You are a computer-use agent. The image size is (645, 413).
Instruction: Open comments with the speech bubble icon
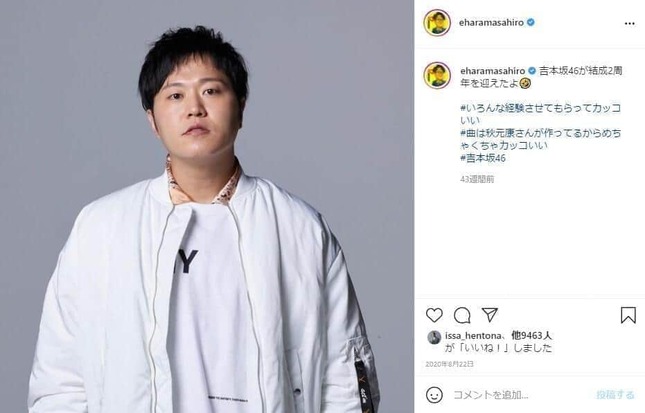462,316
